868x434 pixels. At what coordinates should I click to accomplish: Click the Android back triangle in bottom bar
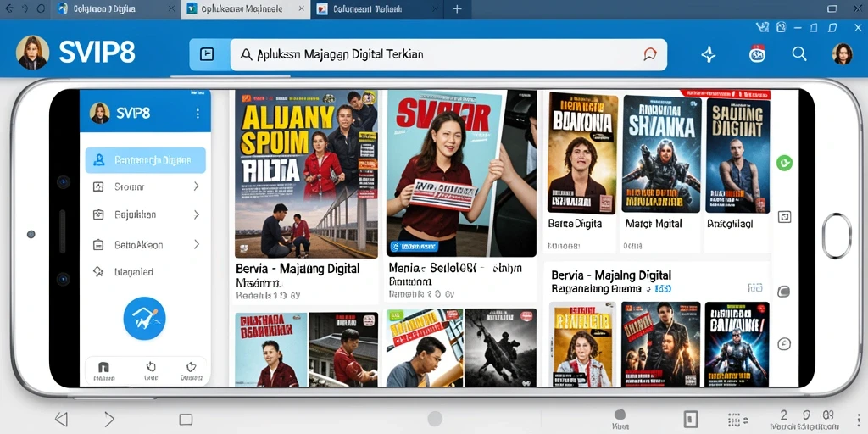click(61, 419)
